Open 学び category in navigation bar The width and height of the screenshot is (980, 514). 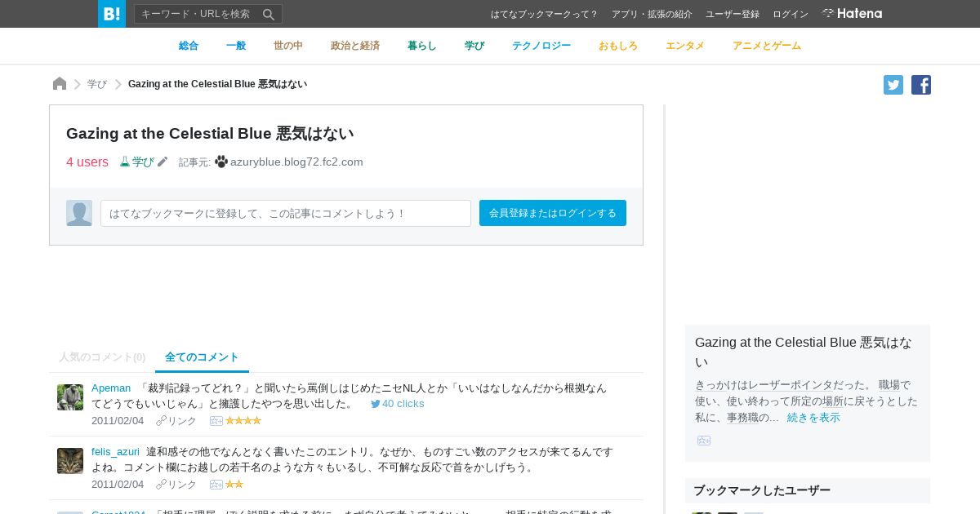click(474, 46)
